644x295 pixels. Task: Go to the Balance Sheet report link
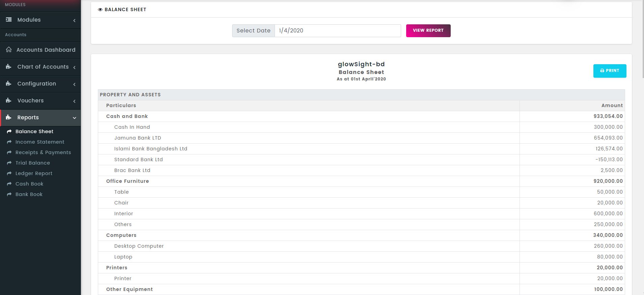pyautogui.click(x=34, y=131)
